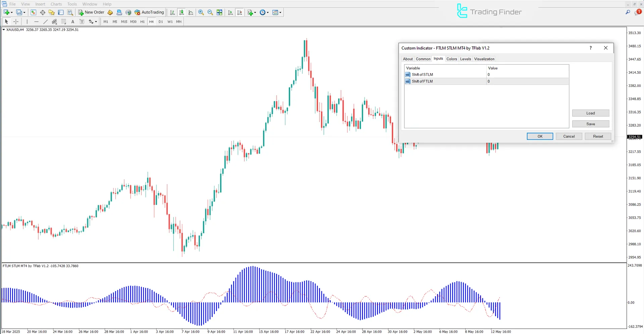Switch chart to candlestick mode
Image resolution: width=644 pixels, height=334 pixels.
[182, 12]
